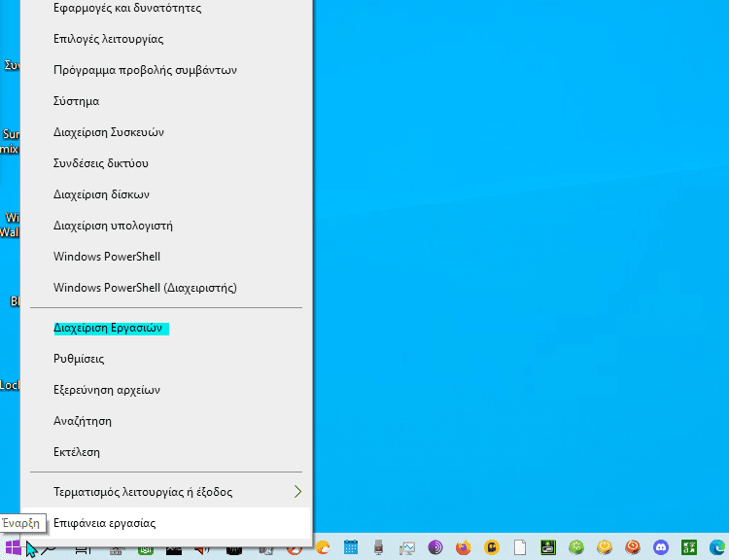Launch the purple Tor Browser taskbar icon
This screenshot has width=729, height=560.
click(x=435, y=547)
